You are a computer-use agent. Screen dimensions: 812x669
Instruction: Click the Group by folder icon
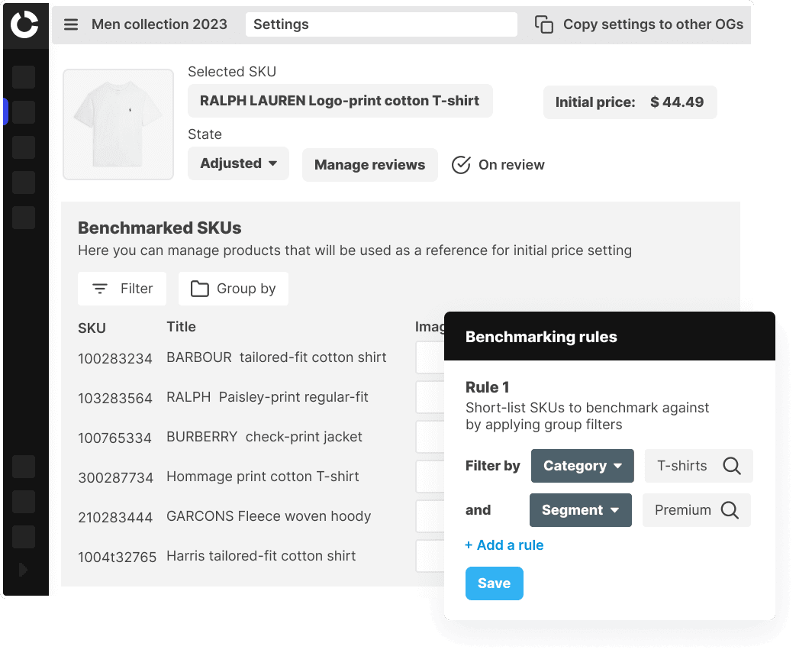tap(198, 288)
